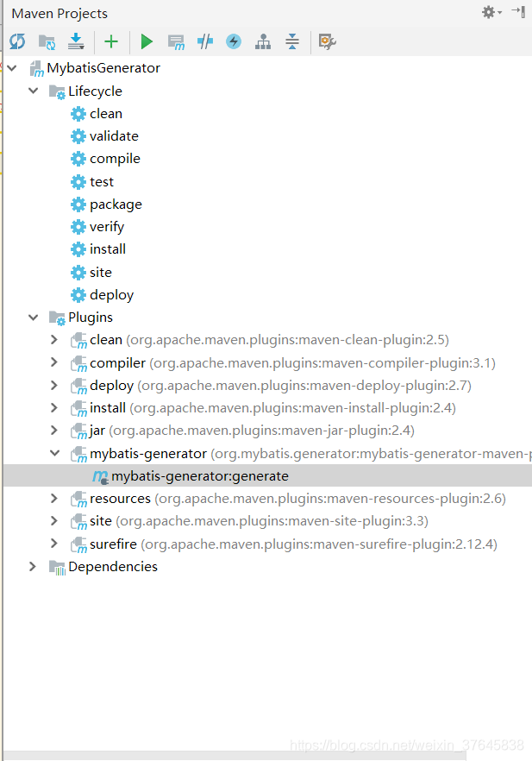The width and height of the screenshot is (532, 761).
Task: Add Maven project with plus icon
Action: click(x=111, y=41)
